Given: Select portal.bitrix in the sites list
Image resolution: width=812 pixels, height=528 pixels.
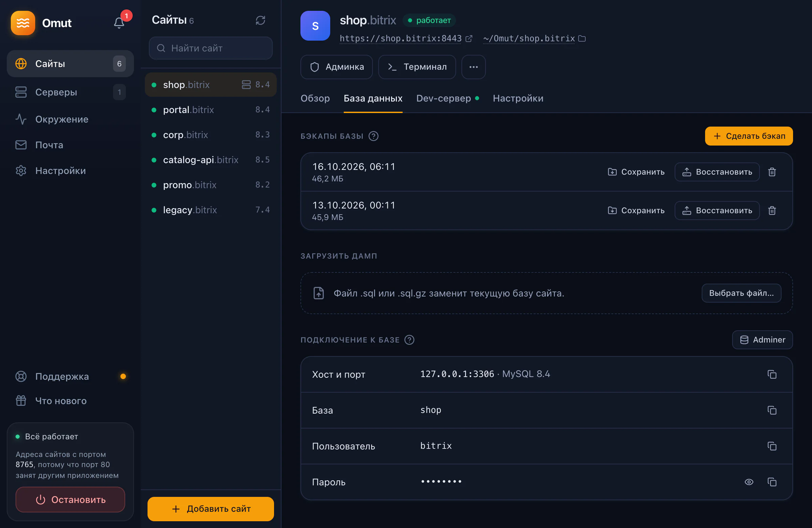Looking at the screenshot, I should tap(210, 110).
